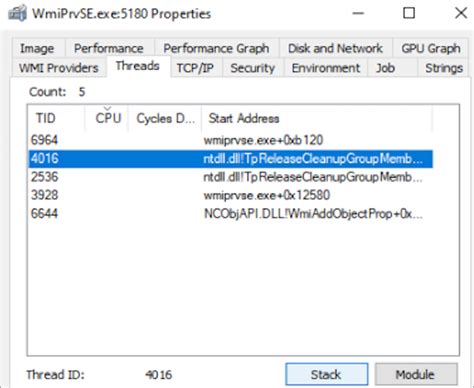Viewport: 474px width, 388px height.
Task: View the TCP/IP tab
Action: coord(195,68)
